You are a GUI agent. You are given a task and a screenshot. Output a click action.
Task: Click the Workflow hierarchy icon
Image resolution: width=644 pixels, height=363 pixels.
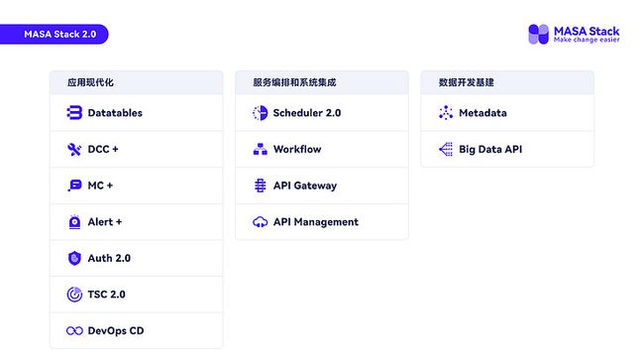[260, 149]
